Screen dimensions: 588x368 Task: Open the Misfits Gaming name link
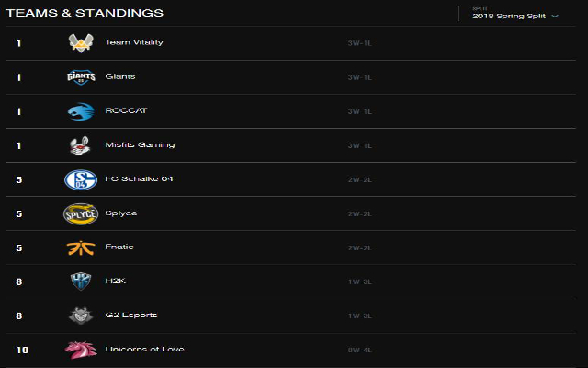pyautogui.click(x=140, y=145)
